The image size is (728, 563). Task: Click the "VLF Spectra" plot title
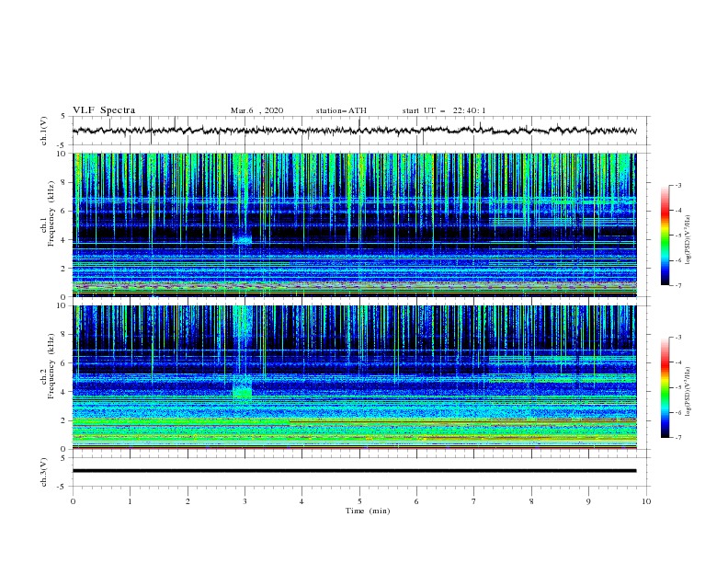click(x=104, y=110)
